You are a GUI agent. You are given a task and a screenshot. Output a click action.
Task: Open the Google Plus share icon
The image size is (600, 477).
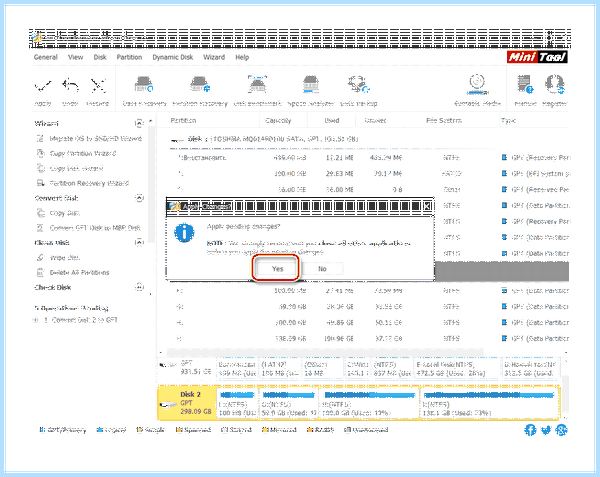click(561, 430)
